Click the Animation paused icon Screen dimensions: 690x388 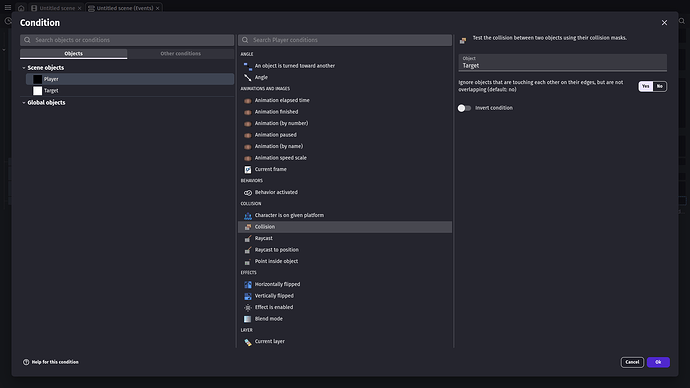[248, 135]
